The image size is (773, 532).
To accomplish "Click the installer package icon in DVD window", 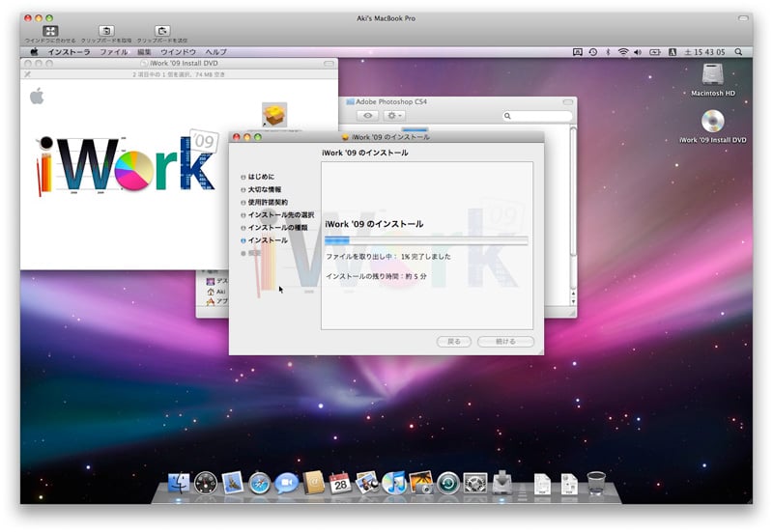I will click(274, 115).
